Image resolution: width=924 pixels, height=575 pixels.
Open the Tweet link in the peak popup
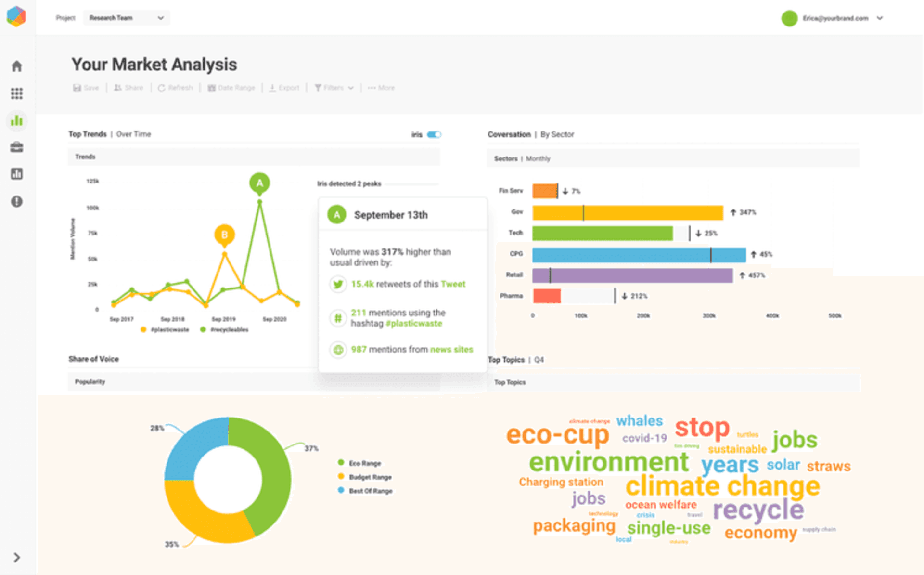453,284
